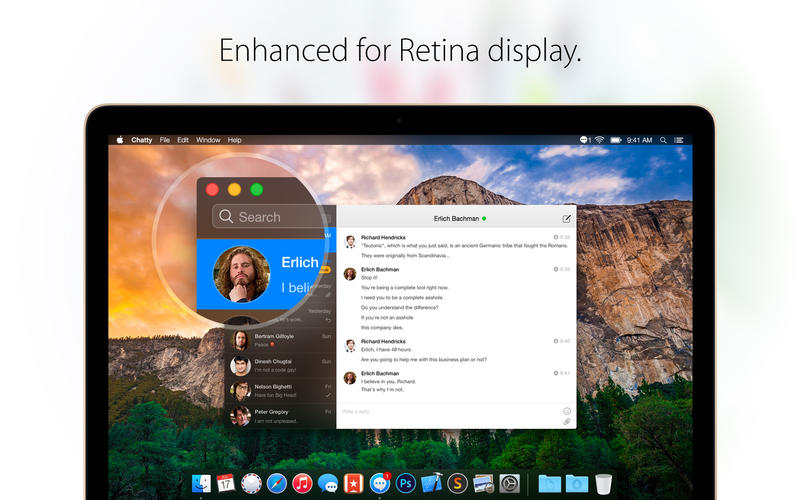Open Spotlight search magnifier in menu bar
Viewport: 800px width, 500px height.
click(663, 140)
